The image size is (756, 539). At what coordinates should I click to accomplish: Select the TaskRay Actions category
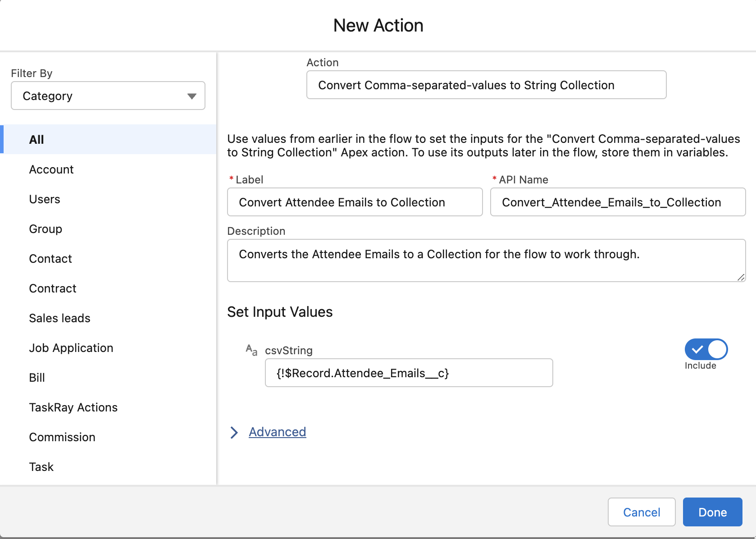coord(73,407)
